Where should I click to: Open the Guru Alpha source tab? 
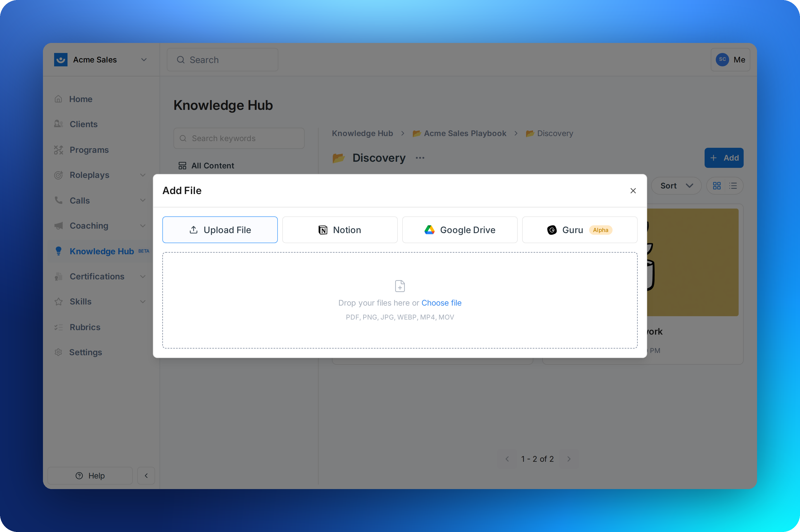tap(579, 230)
